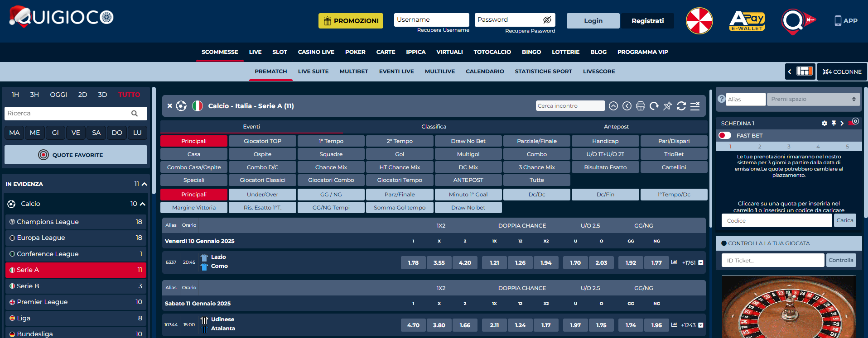Image resolution: width=868 pixels, height=338 pixels.
Task: Click the Cerca incontro search field
Action: 570,106
